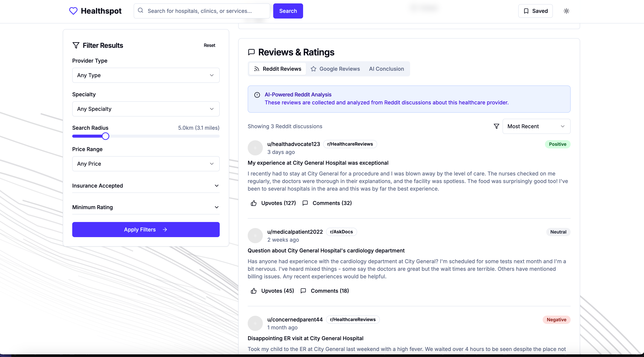The height and width of the screenshot is (357, 644).
Task: Click the thumbs-up icon on healthadvocate123's post
Action: [254, 203]
